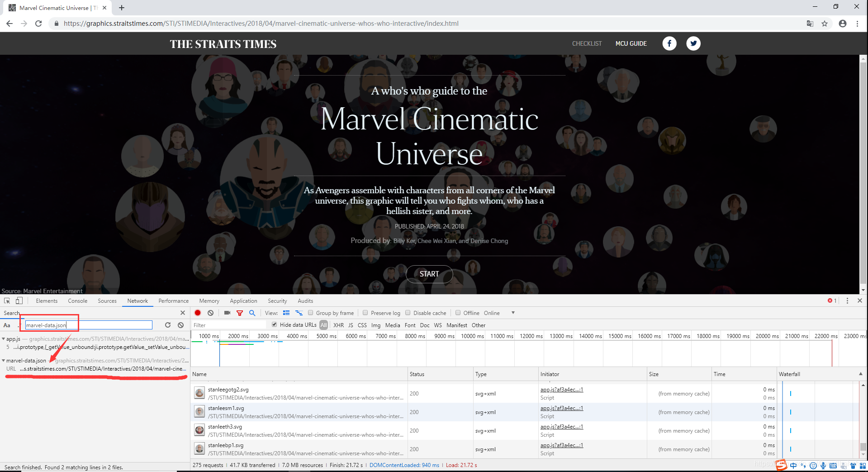Image resolution: width=868 pixels, height=472 pixels.
Task: Click the capture screenshots camera icon
Action: click(227, 313)
